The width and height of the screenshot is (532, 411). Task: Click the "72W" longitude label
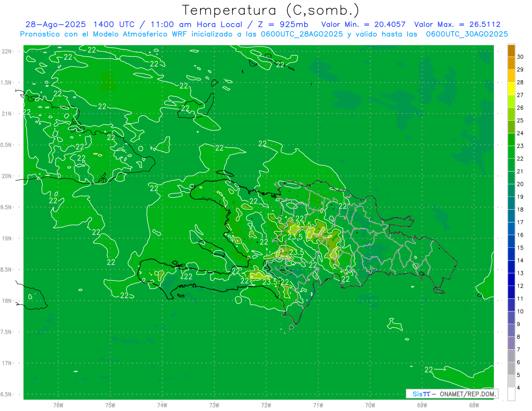pyautogui.click(x=266, y=405)
